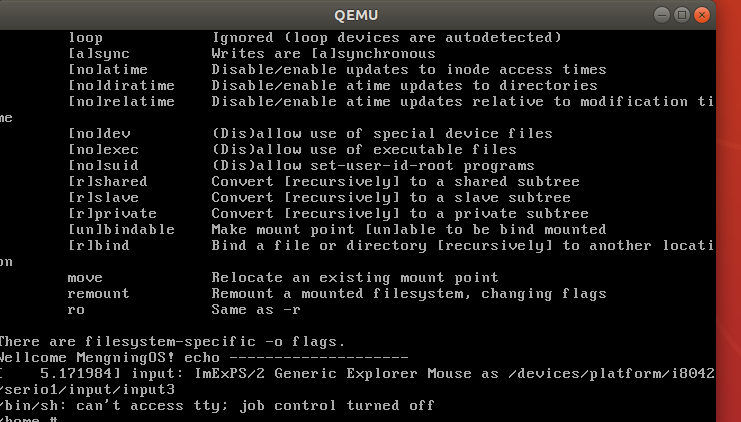741x422 pixels.
Task: Click the '[no]suid' option text
Action: click(103, 165)
